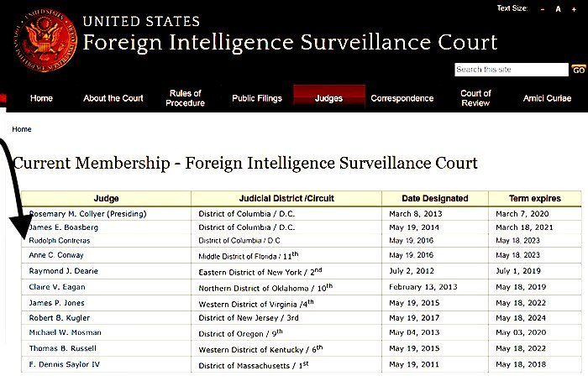Click F. Dennis Saylor IV link
The height and width of the screenshot is (381, 588).
(x=65, y=364)
